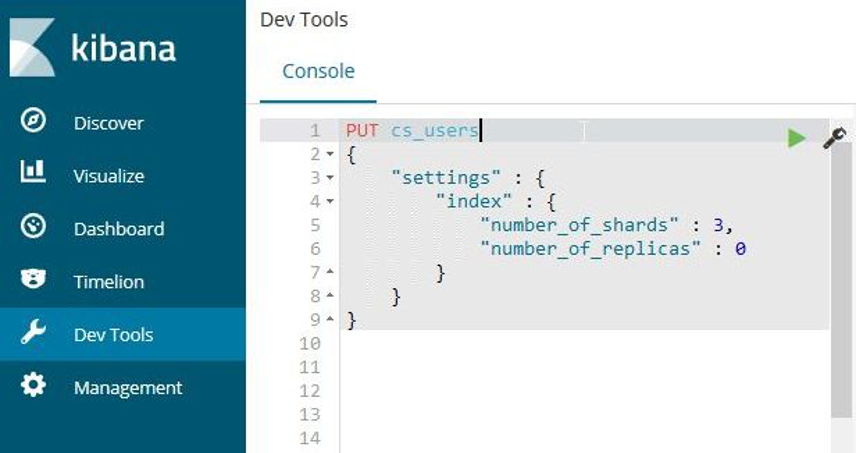Collapse the code fold at line 2
The image size is (856, 453).
click(x=329, y=155)
